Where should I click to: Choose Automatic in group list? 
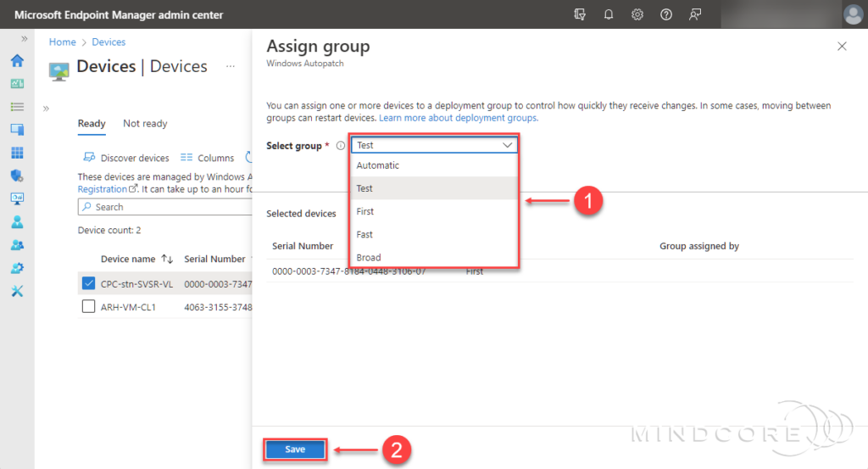point(435,165)
